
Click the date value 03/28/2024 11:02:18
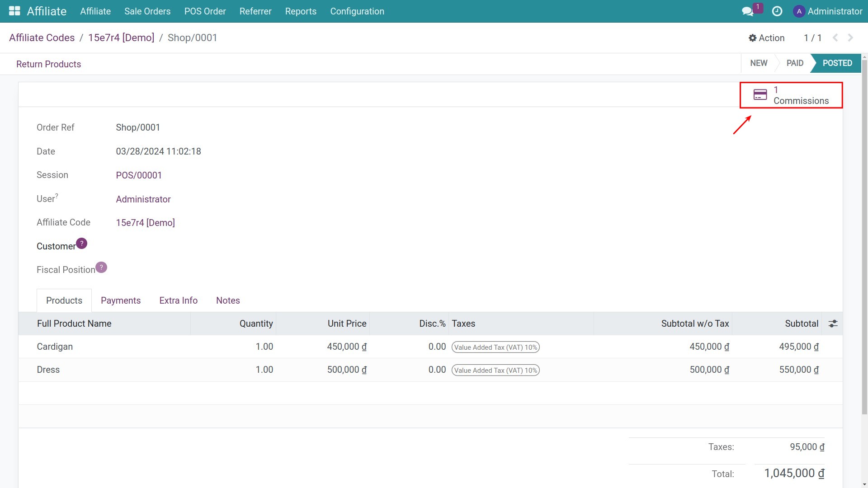point(158,151)
